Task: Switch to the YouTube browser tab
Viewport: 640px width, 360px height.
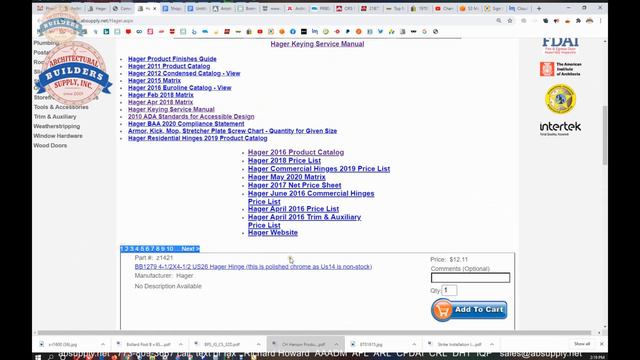Action: point(445,8)
